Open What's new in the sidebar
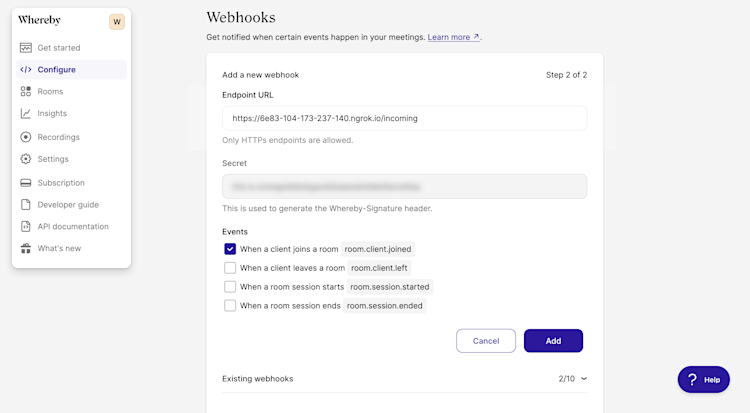This screenshot has width=750, height=413. 71,248
